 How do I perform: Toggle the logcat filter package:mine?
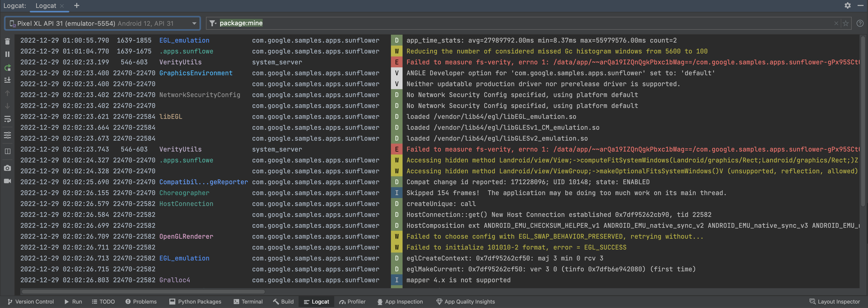(241, 24)
